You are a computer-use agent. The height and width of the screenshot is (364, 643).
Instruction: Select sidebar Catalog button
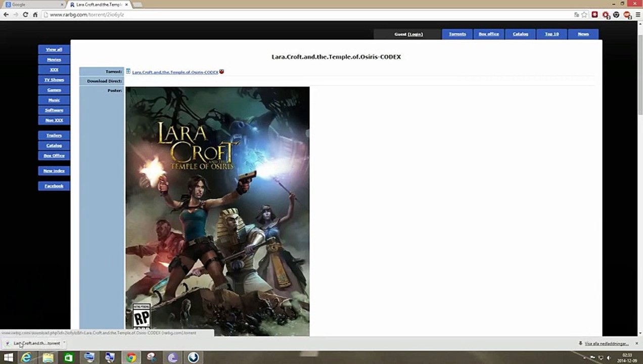[x=54, y=146]
